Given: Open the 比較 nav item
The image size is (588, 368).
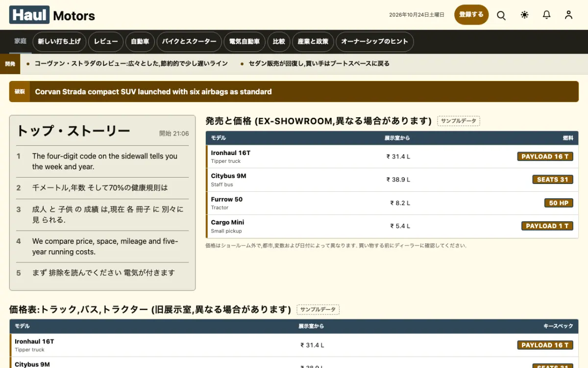Looking at the screenshot, I should coord(279,42).
